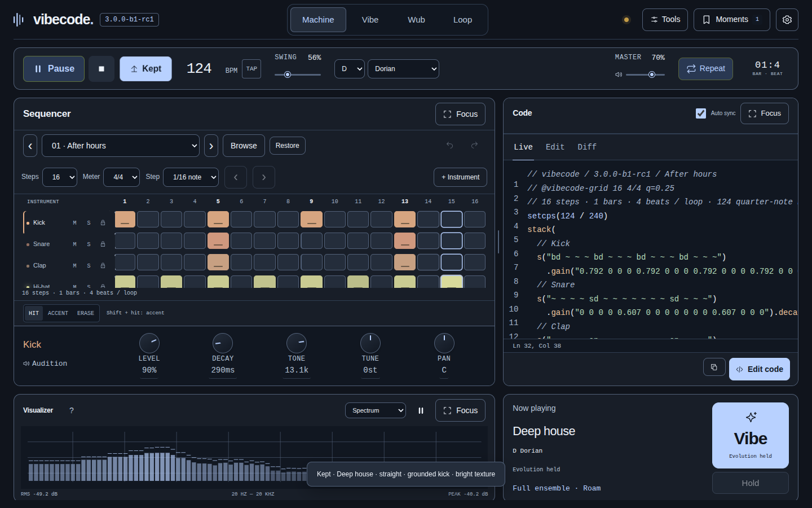Pause the visualizer with its pause icon
Image resolution: width=812 pixels, height=508 pixels.
click(x=421, y=411)
